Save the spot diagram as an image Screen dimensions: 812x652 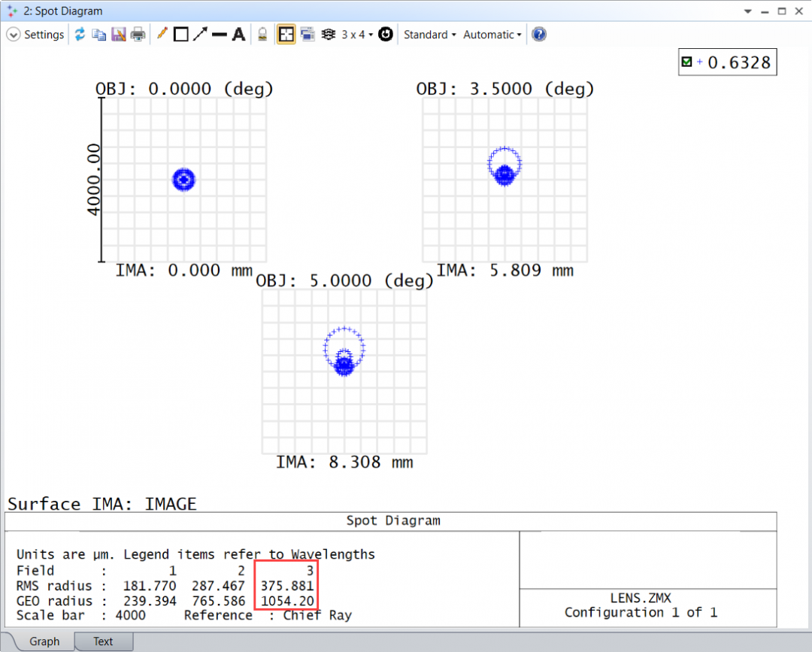pos(119,34)
